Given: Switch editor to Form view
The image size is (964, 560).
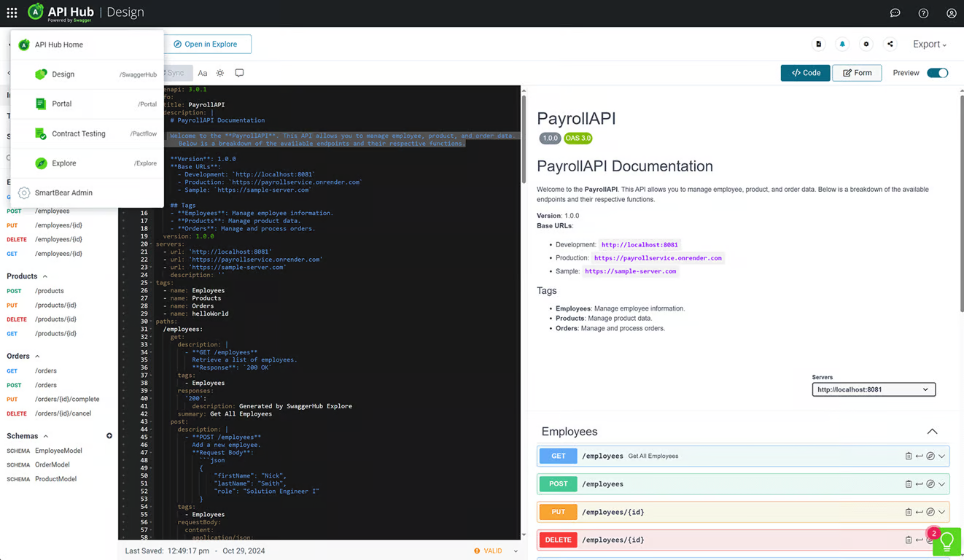Looking at the screenshot, I should 857,73.
